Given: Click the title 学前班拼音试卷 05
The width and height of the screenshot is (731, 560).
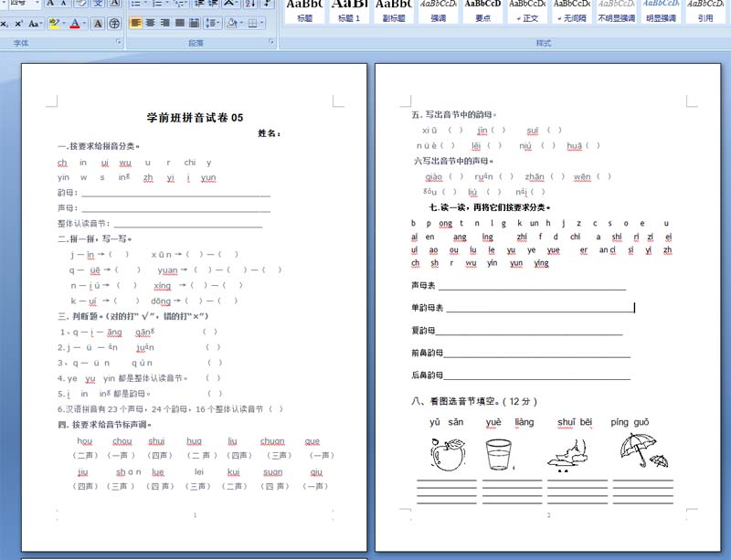Looking at the screenshot, I should point(195,118).
